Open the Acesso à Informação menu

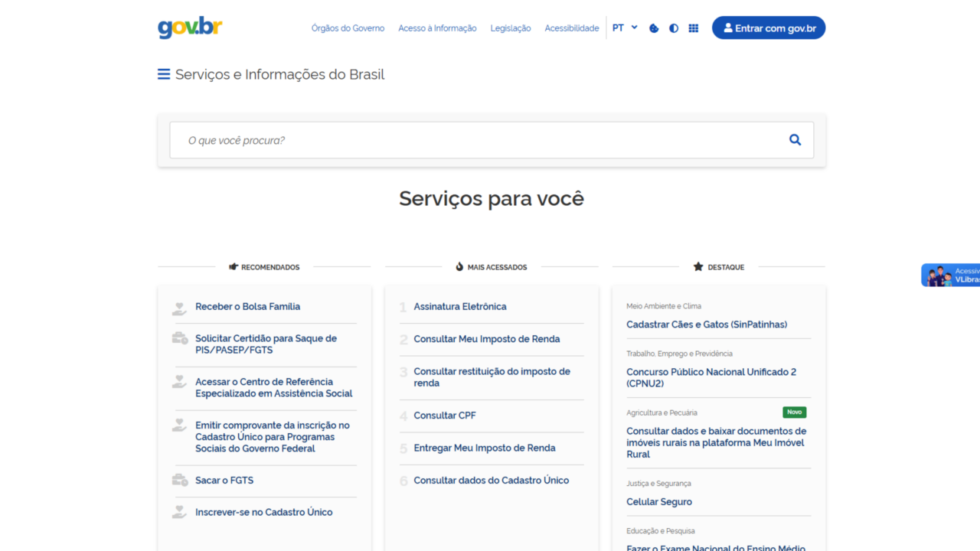pyautogui.click(x=437, y=28)
